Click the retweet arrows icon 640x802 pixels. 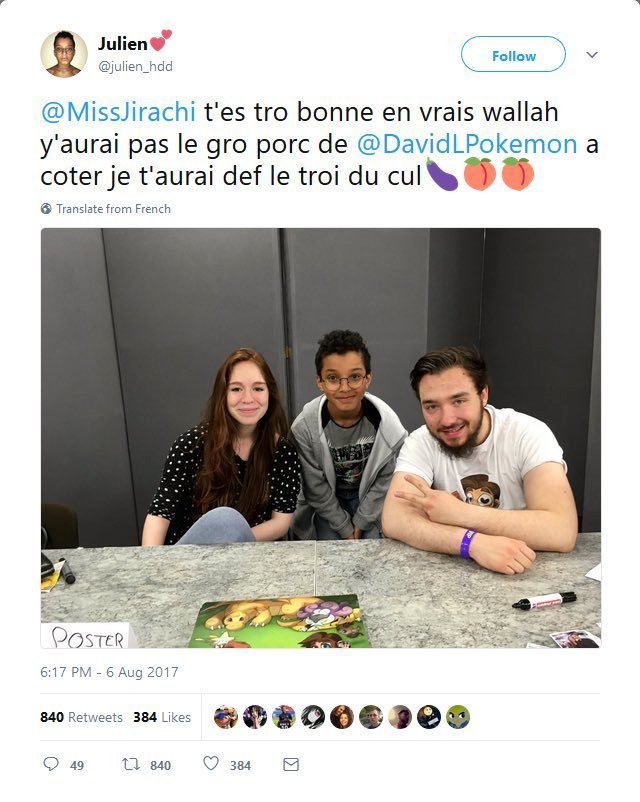point(130,764)
